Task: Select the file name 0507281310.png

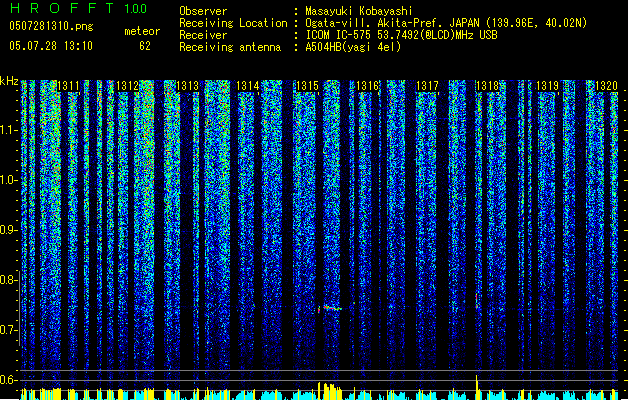Action: coord(51,26)
